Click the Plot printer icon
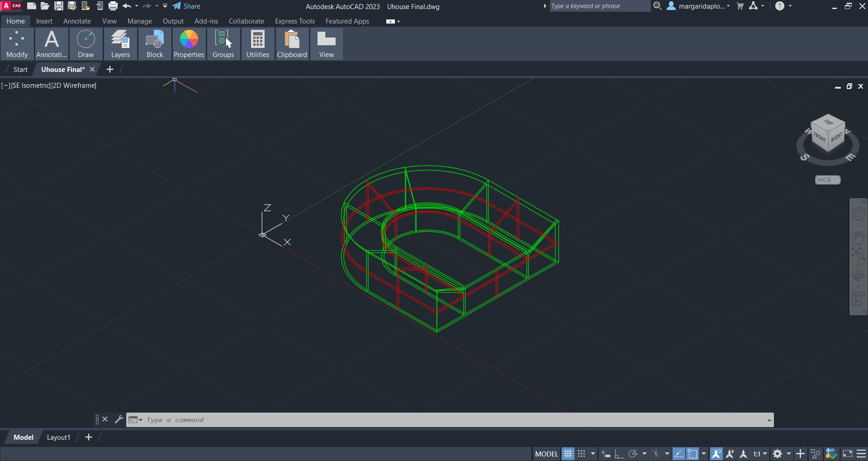The height and width of the screenshot is (461, 868). 113,6
